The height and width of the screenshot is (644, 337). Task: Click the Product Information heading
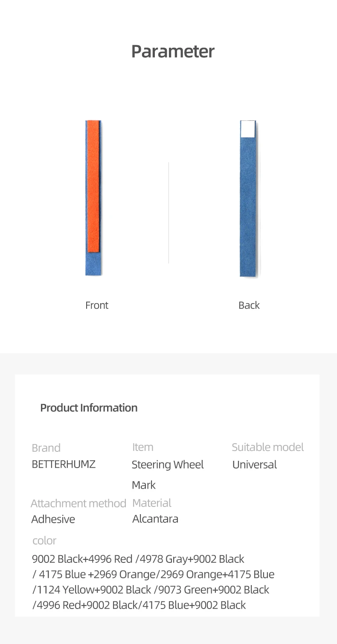click(89, 408)
